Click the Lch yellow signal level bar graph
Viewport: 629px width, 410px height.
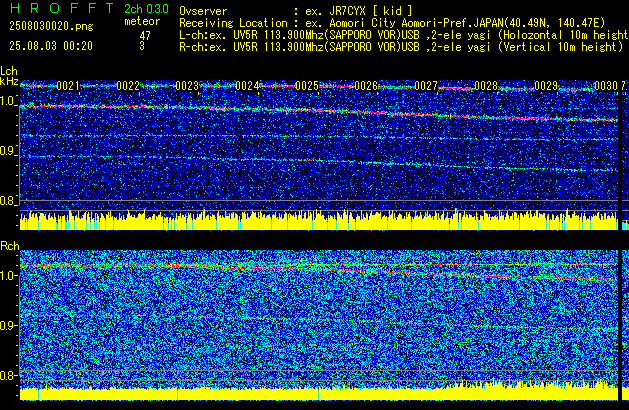click(319, 221)
